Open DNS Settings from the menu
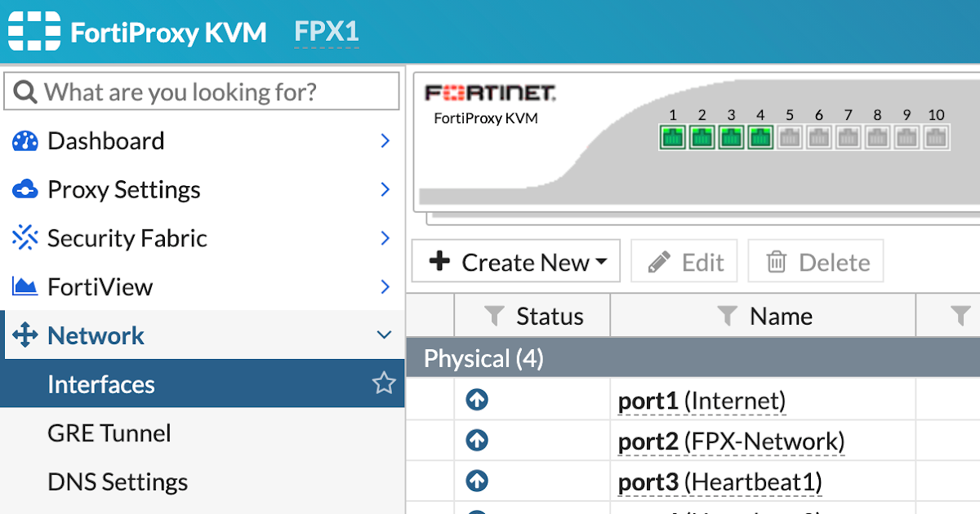This screenshot has width=980, height=514. 118,482
